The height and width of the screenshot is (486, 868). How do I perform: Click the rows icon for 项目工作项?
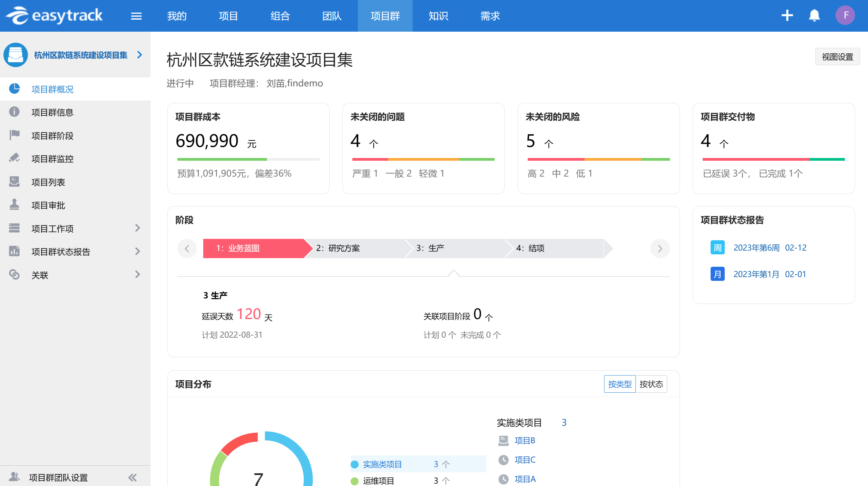[14, 228]
